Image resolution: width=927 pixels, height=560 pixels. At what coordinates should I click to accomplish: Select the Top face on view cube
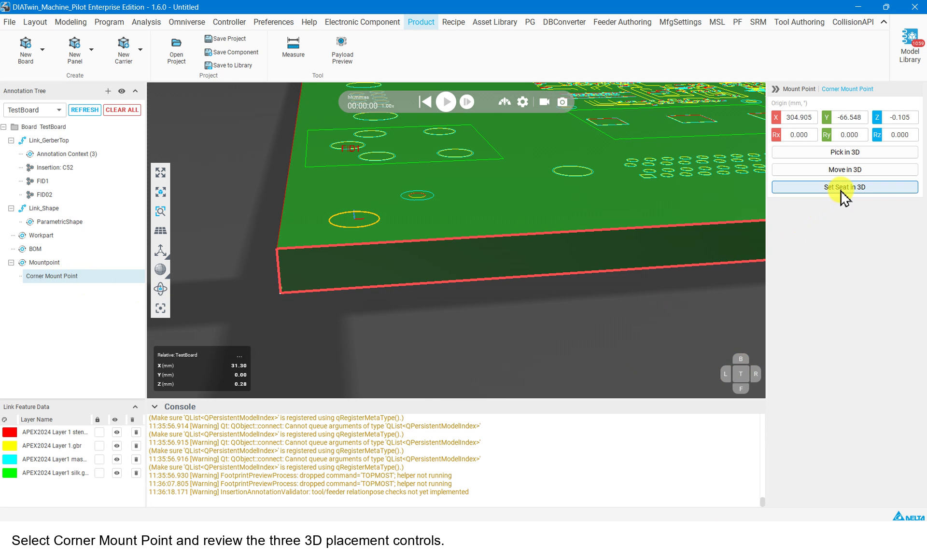pyautogui.click(x=741, y=374)
